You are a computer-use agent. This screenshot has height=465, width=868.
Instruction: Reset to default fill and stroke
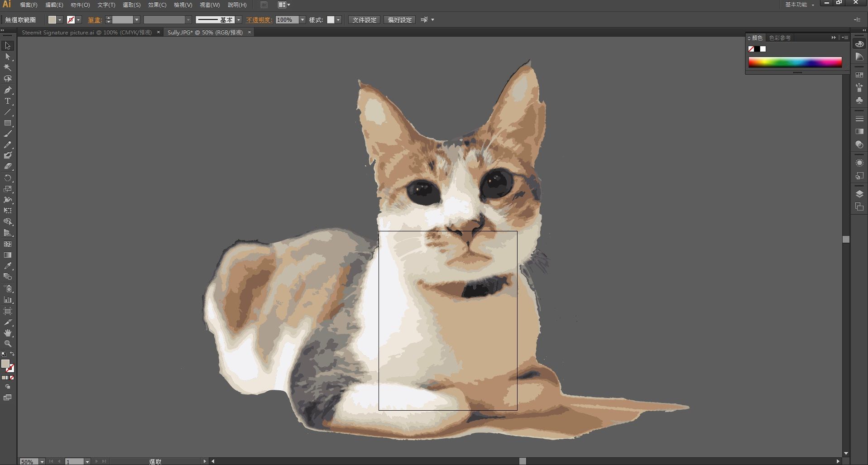(x=4, y=354)
